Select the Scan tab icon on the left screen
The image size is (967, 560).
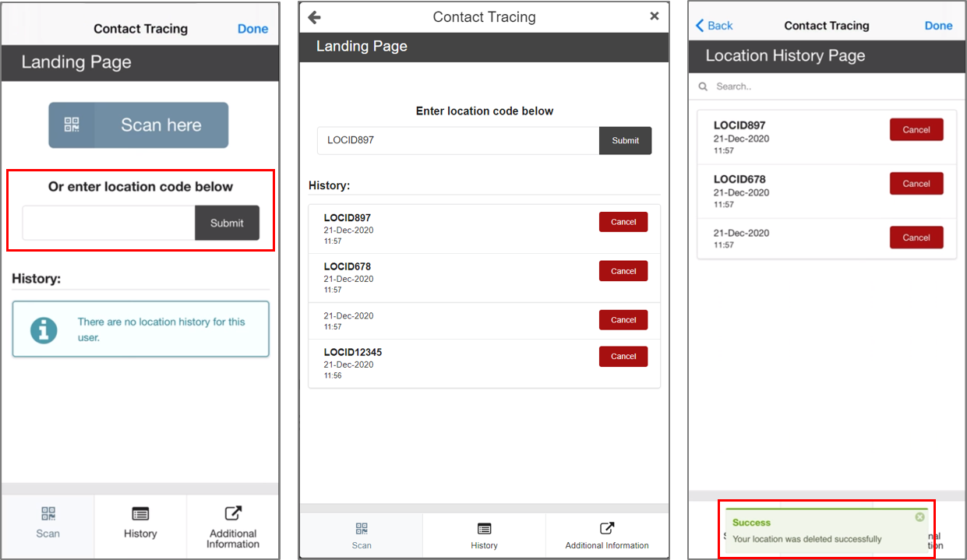[48, 514]
